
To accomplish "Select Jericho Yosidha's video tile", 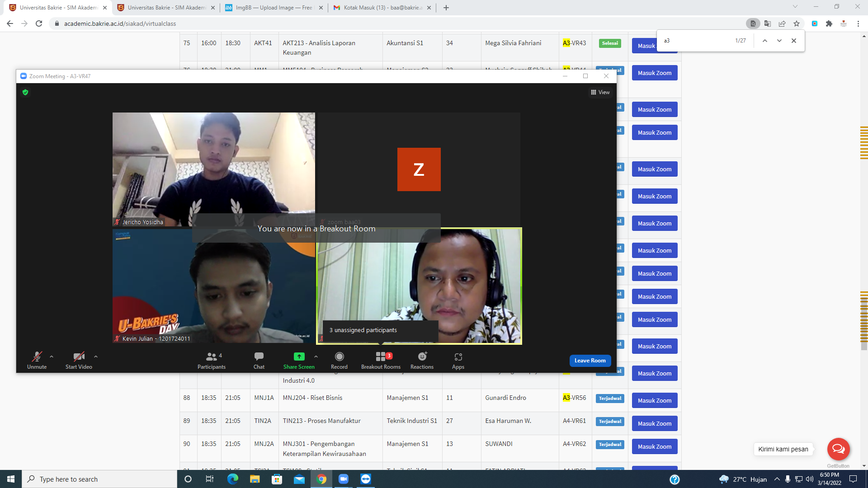I will (214, 169).
